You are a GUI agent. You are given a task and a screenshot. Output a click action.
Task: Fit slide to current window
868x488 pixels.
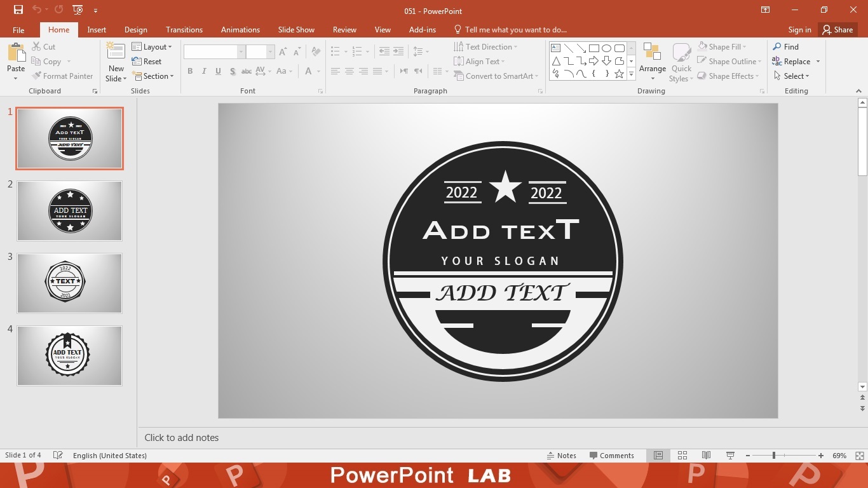(859, 456)
